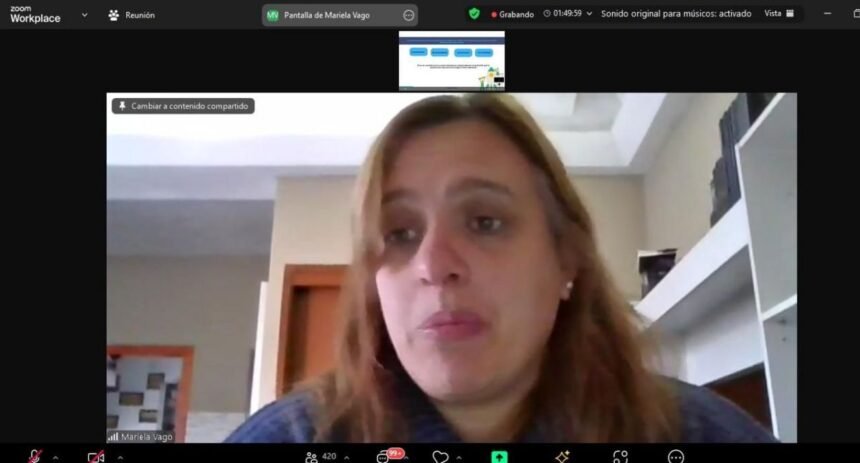Image resolution: width=860 pixels, height=463 pixels.
Task: Open the more options ellipsis in toolbar
Action: click(x=676, y=457)
